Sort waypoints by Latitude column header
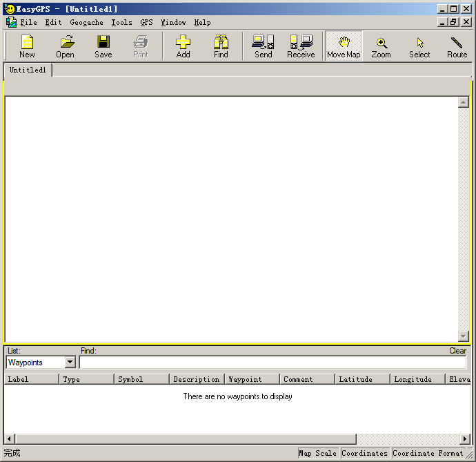The height and width of the screenshot is (462, 476). click(362, 379)
